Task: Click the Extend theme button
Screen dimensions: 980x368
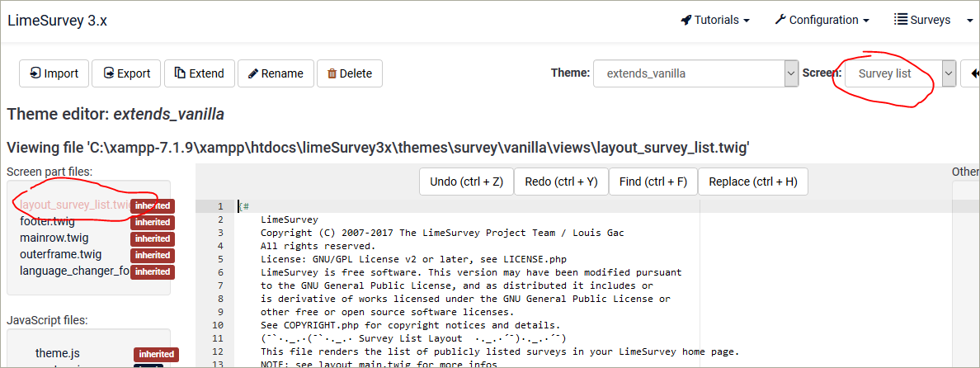Action: click(199, 73)
